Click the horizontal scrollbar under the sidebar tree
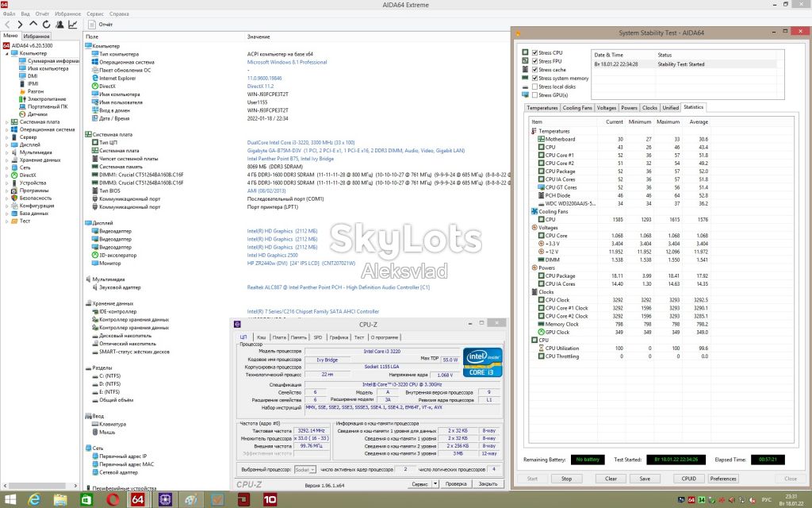The width and height of the screenshot is (812, 508). [x=40, y=486]
